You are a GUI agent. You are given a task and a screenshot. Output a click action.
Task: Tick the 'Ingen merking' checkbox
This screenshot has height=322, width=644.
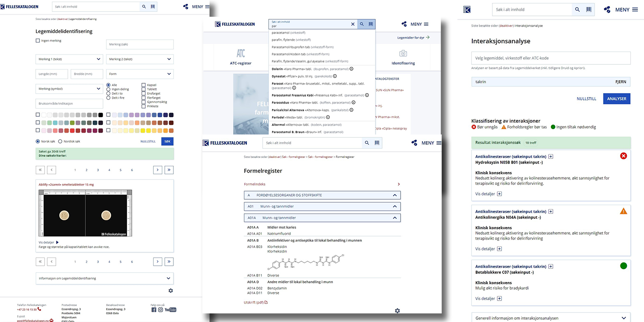point(38,41)
